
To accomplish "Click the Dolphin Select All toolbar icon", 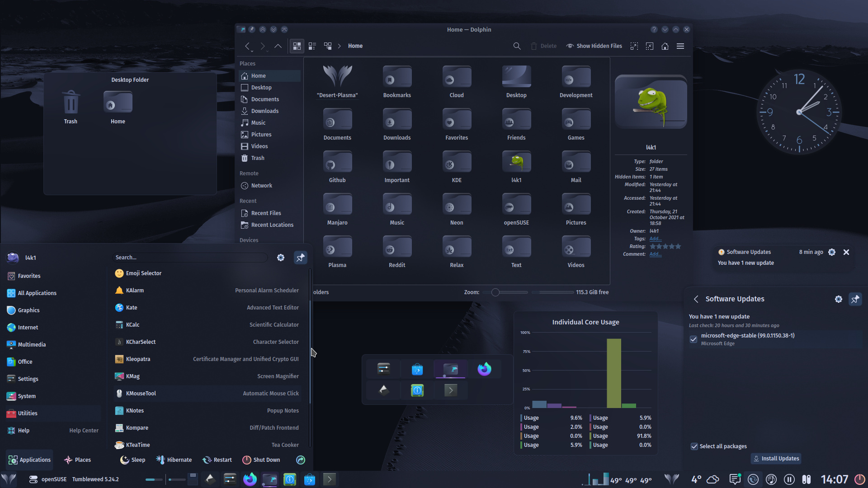I will pyautogui.click(x=634, y=46).
